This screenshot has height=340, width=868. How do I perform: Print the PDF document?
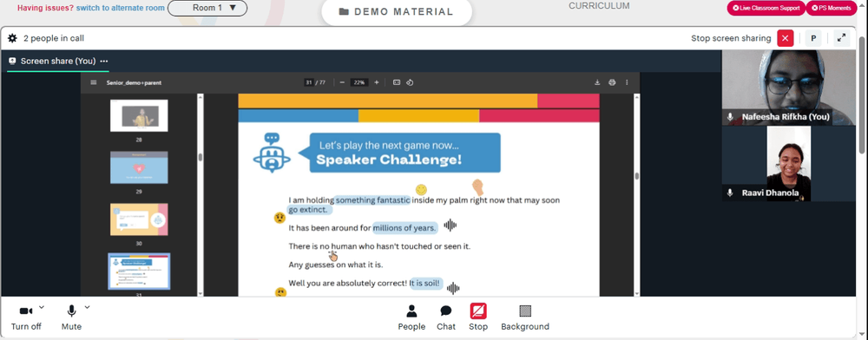click(x=612, y=82)
